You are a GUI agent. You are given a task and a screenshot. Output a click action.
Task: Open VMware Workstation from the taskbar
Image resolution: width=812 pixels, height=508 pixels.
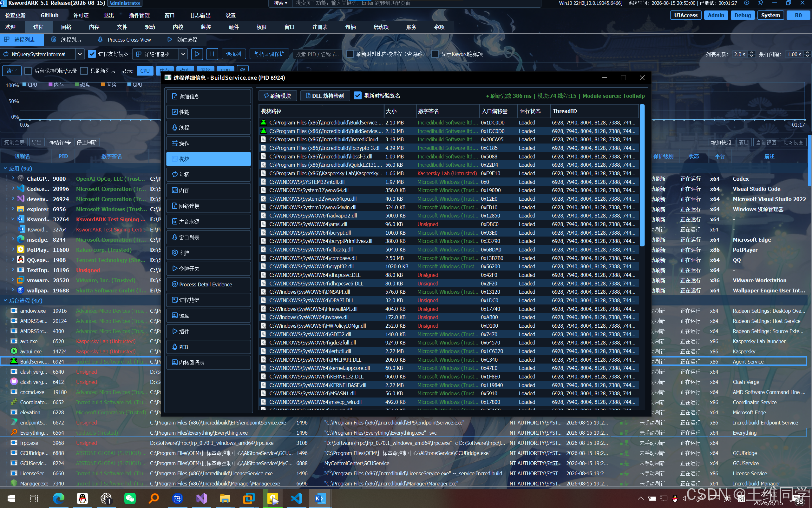tap(249, 498)
